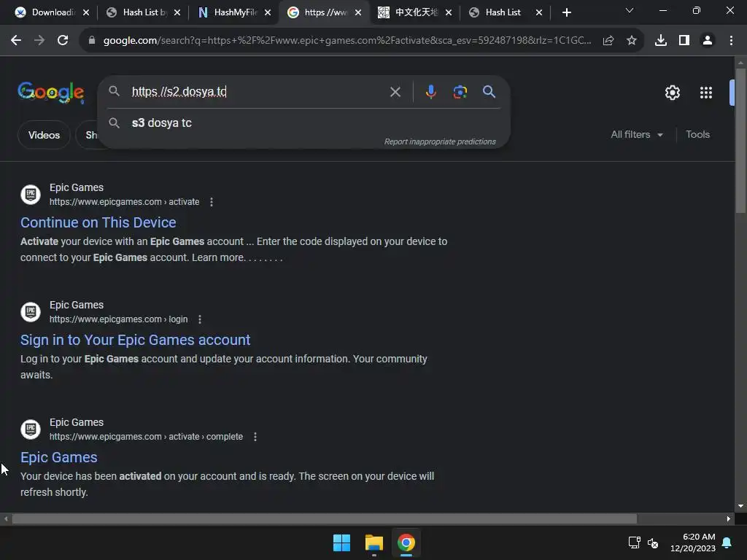Expand the All filters dropdown
The image size is (747, 560).
coord(637,135)
